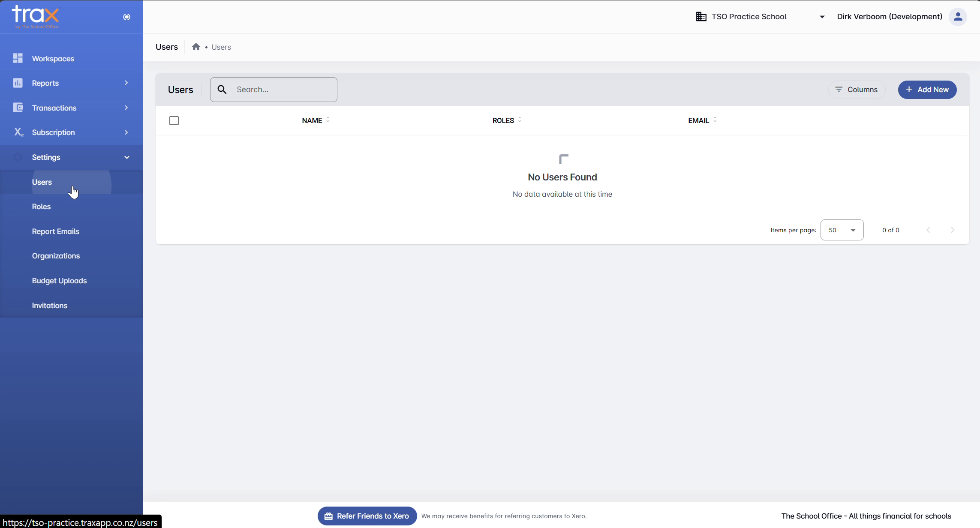The height and width of the screenshot is (528, 980).
Task: Click the home breadcrumb icon
Action: [196, 47]
